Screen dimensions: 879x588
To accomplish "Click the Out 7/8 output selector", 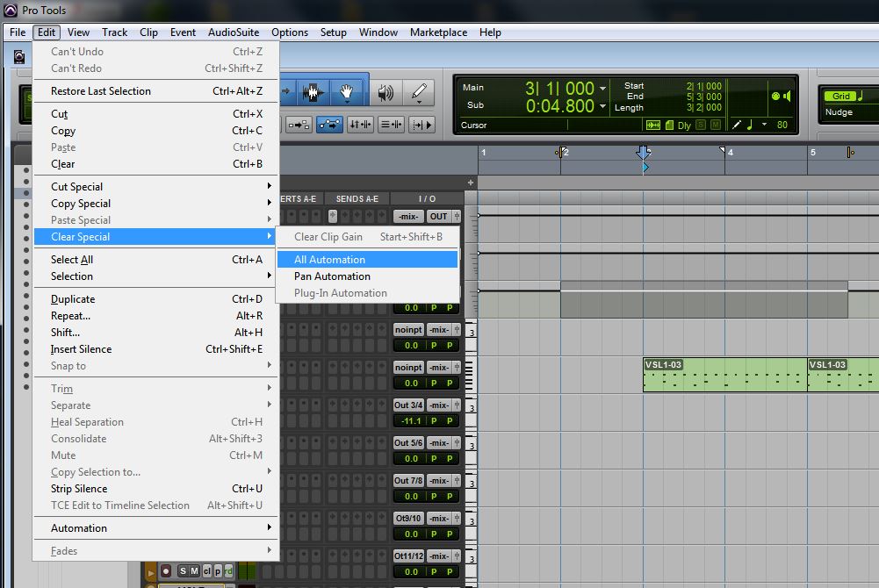I will coord(408,480).
